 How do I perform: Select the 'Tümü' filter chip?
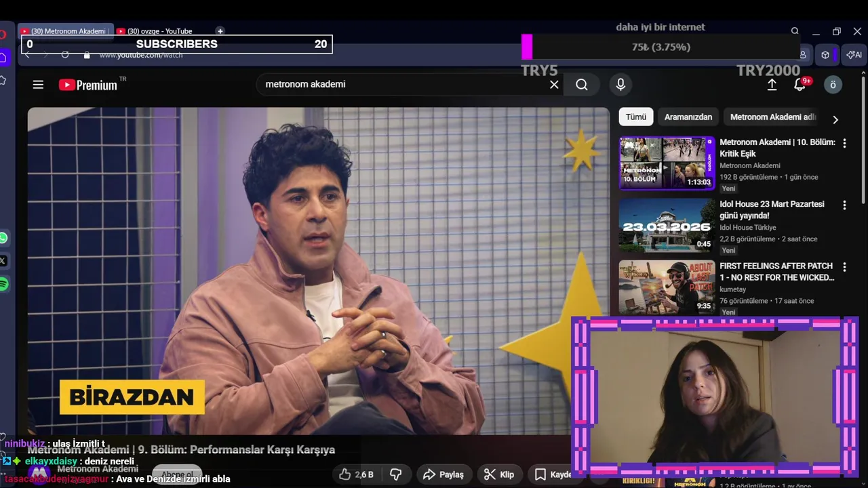click(x=636, y=117)
